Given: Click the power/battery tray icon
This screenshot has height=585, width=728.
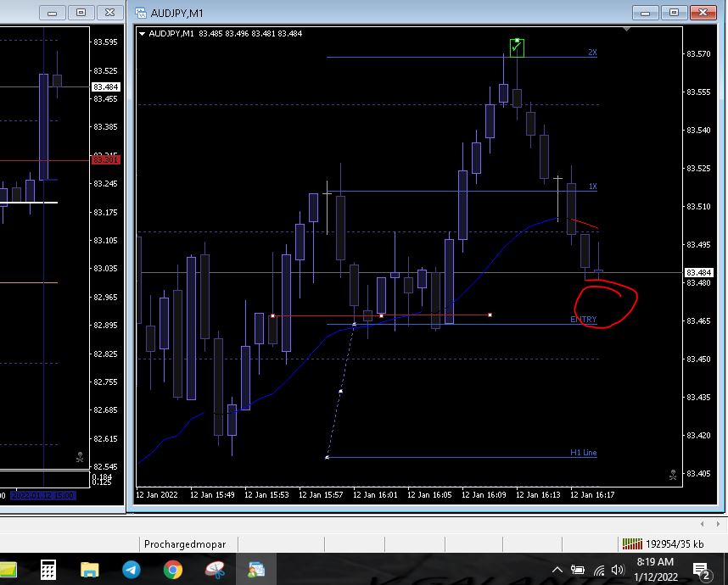Looking at the screenshot, I should point(578,570).
